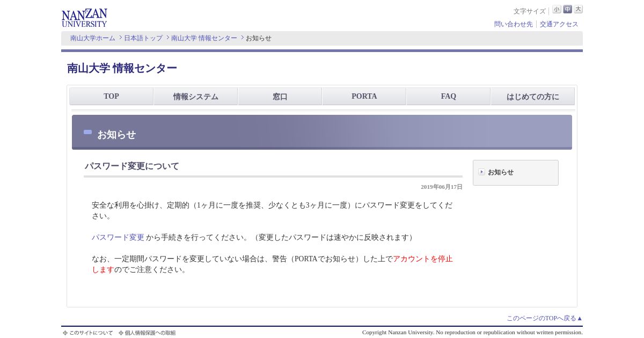
Task: Click the date 2019年06月17日
Action: coord(442,187)
